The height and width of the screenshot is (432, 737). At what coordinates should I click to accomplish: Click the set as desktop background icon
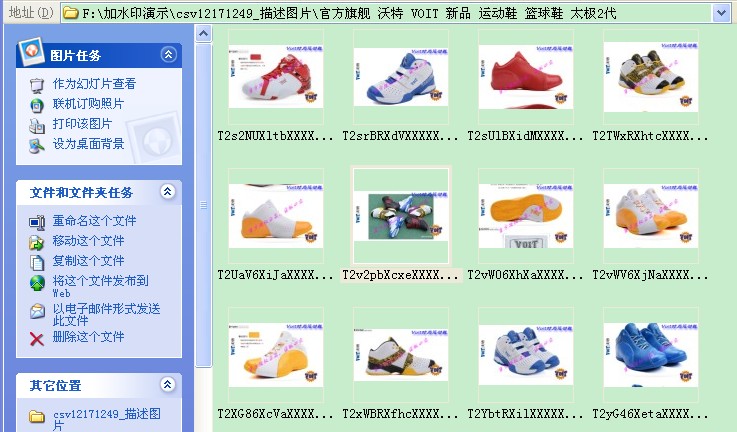(37, 145)
